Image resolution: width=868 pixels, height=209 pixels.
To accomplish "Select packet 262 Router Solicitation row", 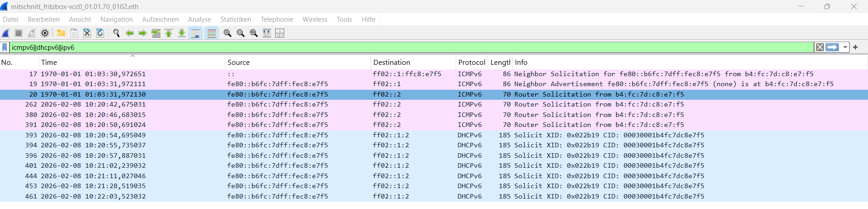I will click(x=434, y=104).
